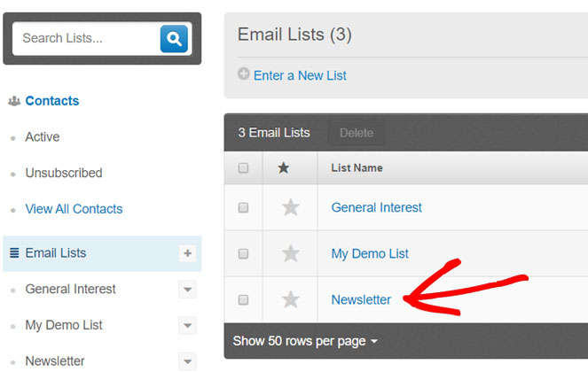Expand General Interest sidebar dropdown arrow
This screenshot has width=588, height=372.
(187, 290)
